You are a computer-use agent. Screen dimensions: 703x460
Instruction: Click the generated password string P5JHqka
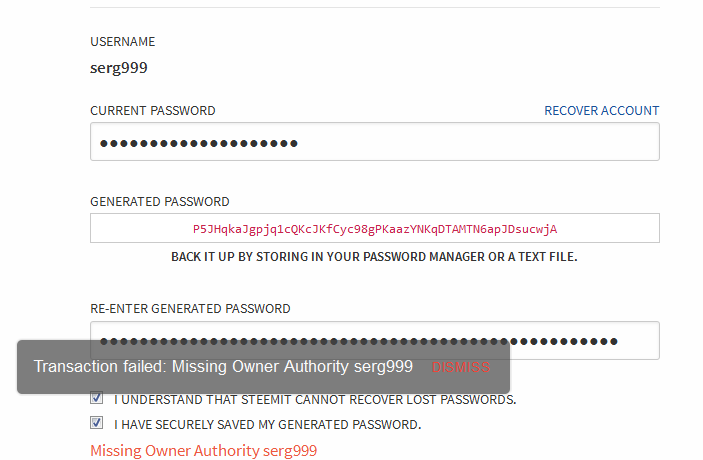374,229
